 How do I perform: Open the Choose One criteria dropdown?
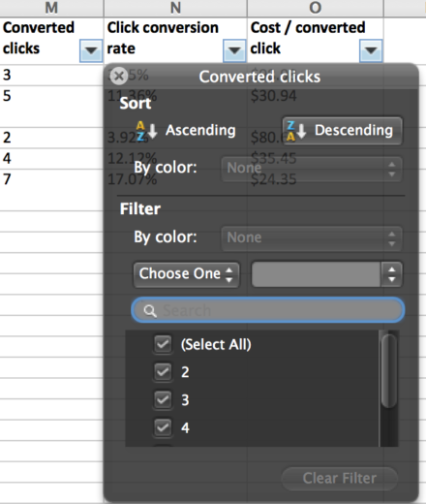pyautogui.click(x=187, y=274)
